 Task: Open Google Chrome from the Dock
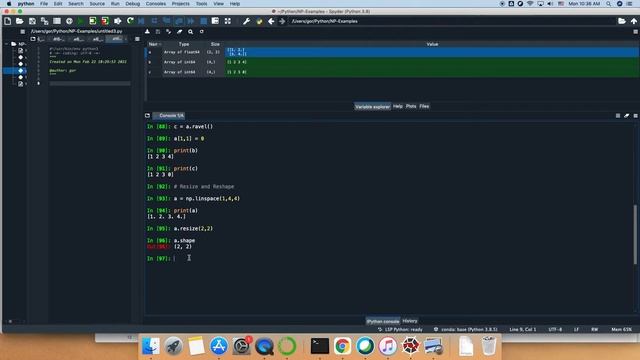tap(342, 346)
